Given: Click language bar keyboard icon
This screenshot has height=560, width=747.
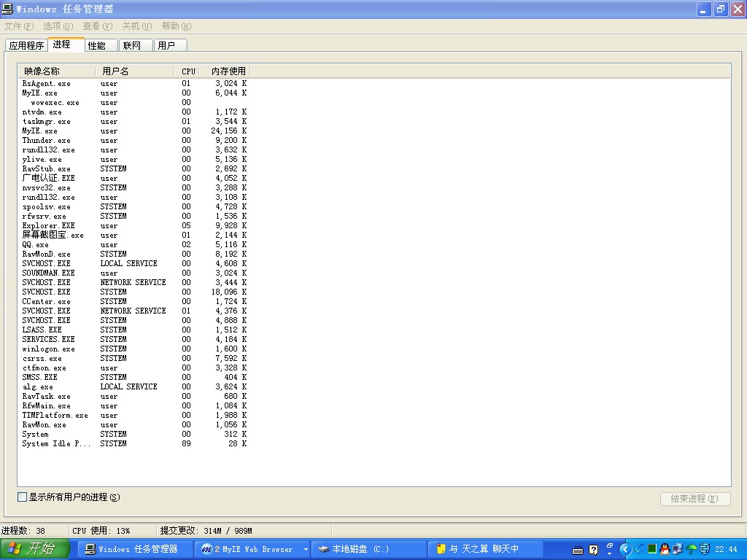Looking at the screenshot, I should [x=578, y=550].
